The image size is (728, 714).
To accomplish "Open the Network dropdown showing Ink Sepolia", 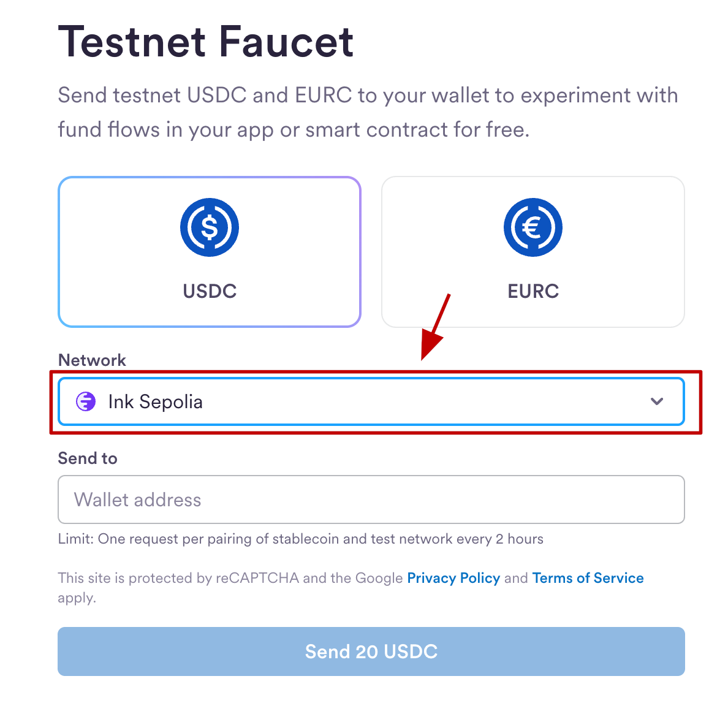I will pos(371,401).
